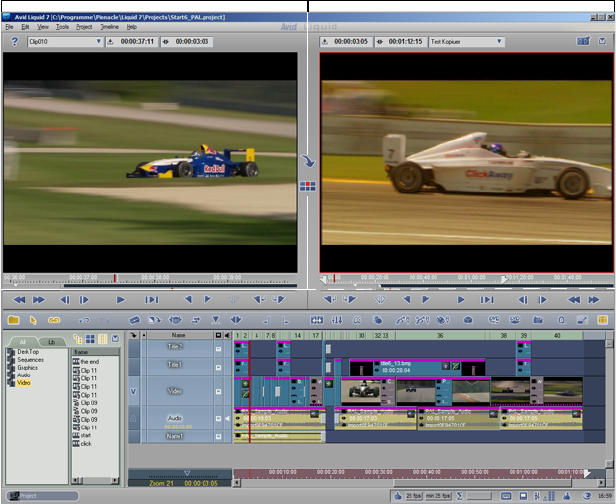This screenshot has height=504, width=616.
Task: Open the Tools menu in menu bar
Action: (62, 27)
